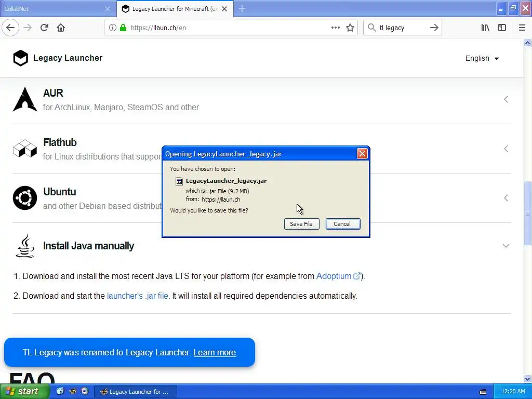Show site information icon in address bar

[x=112, y=28]
